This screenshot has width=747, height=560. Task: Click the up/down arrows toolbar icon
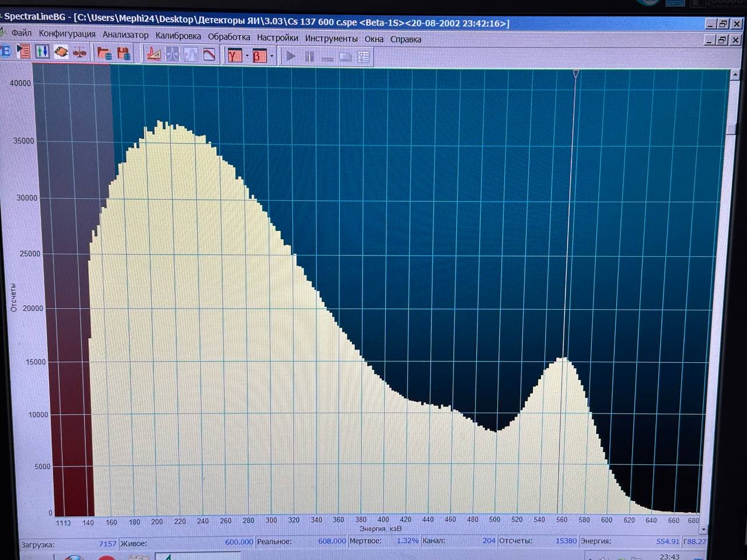pos(42,51)
